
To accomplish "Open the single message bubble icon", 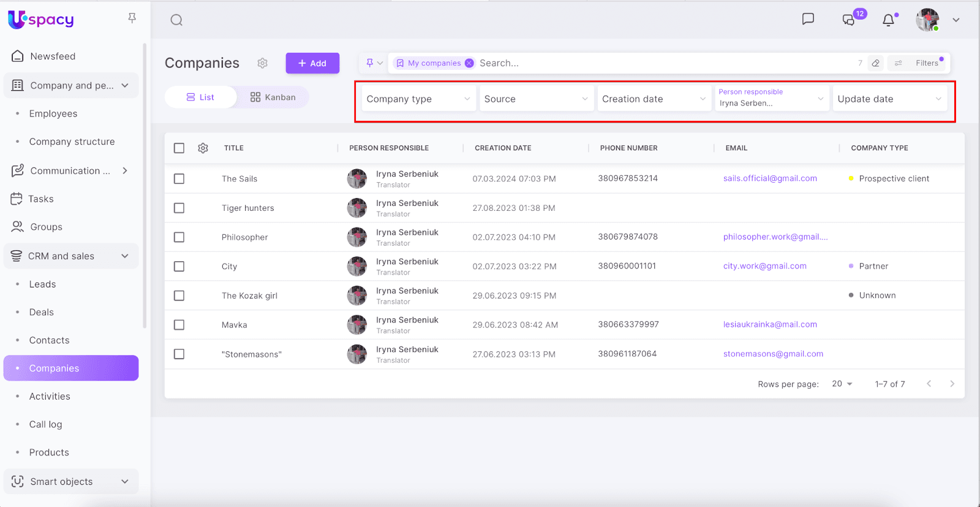I will [808, 19].
